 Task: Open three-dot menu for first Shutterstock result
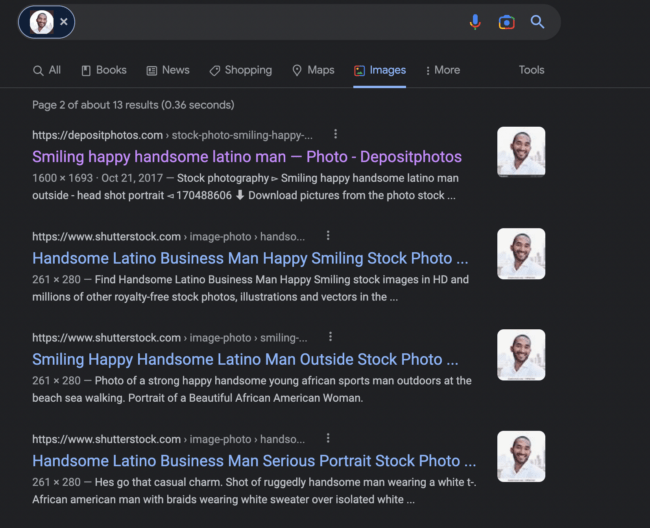click(x=327, y=236)
